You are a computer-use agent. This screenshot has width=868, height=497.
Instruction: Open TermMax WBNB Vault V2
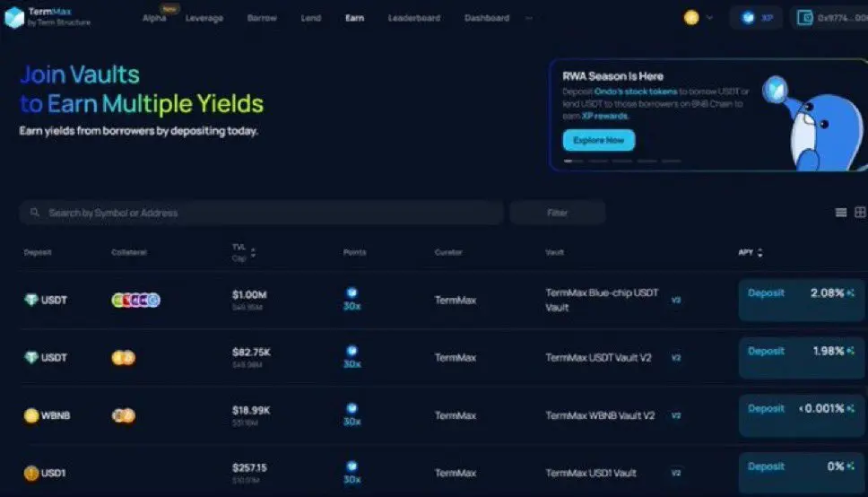tap(600, 415)
